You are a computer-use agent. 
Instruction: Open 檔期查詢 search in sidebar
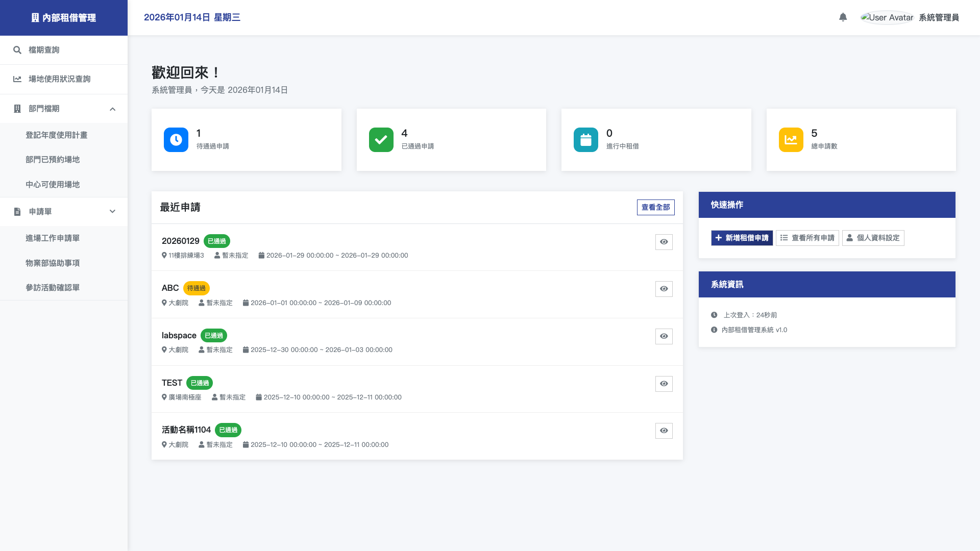44,50
